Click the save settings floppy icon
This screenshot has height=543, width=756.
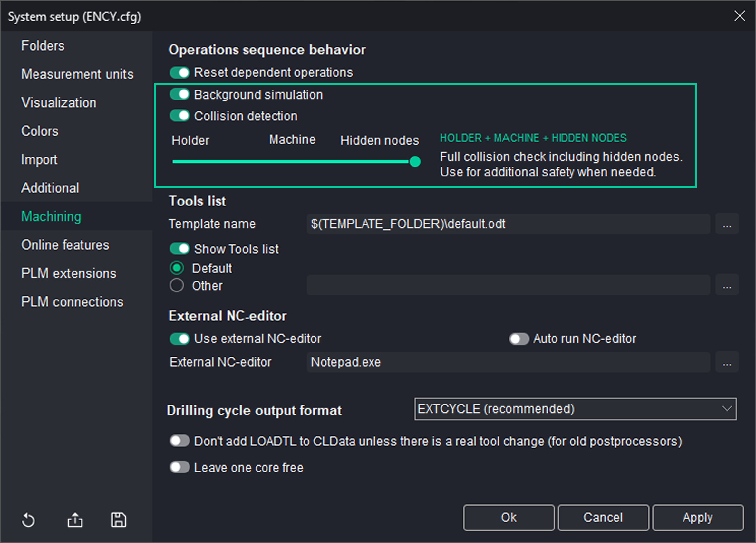(x=118, y=520)
